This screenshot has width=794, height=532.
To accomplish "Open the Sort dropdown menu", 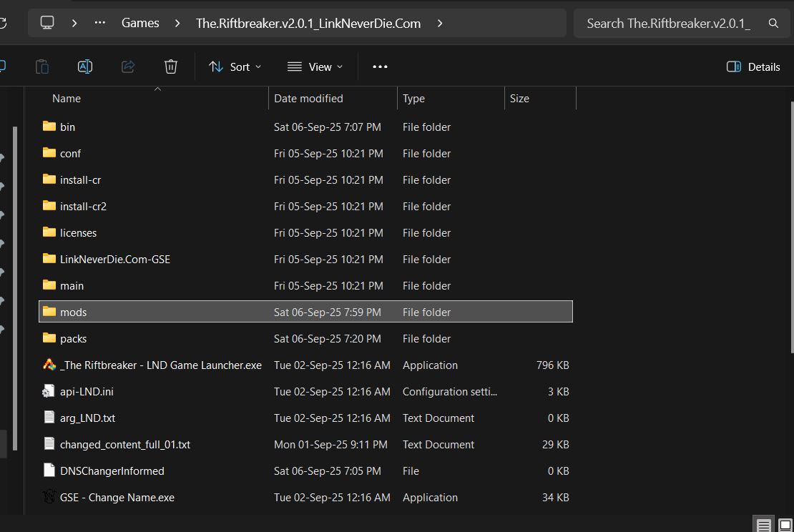I will (x=235, y=66).
